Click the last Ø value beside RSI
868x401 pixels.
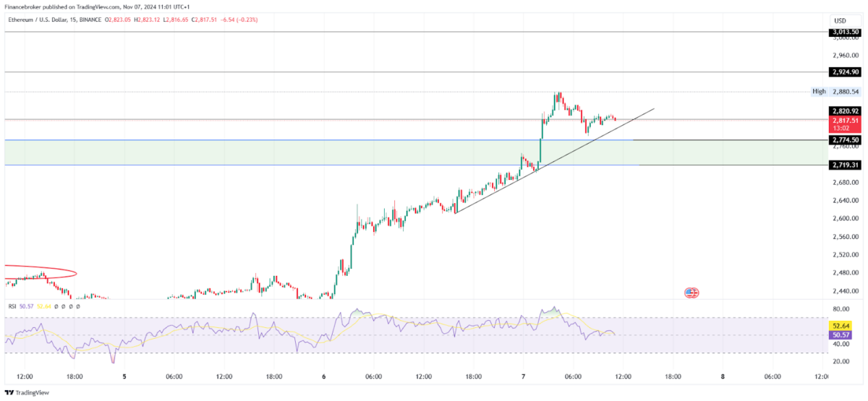[x=78, y=306]
